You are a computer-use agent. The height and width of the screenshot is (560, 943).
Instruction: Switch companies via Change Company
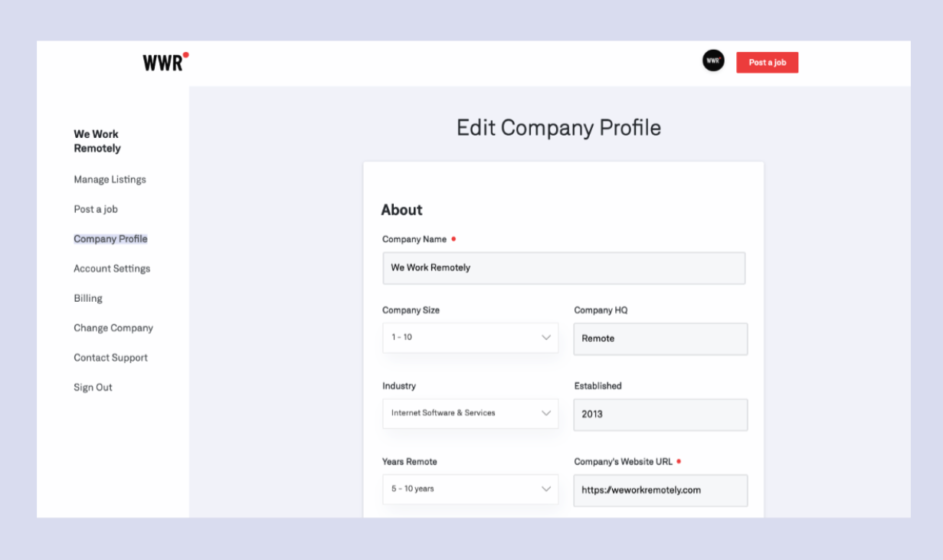113,327
